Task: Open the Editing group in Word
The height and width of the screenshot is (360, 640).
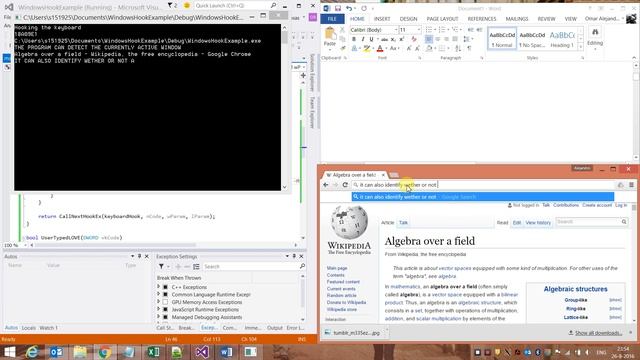Action: pos(595,37)
